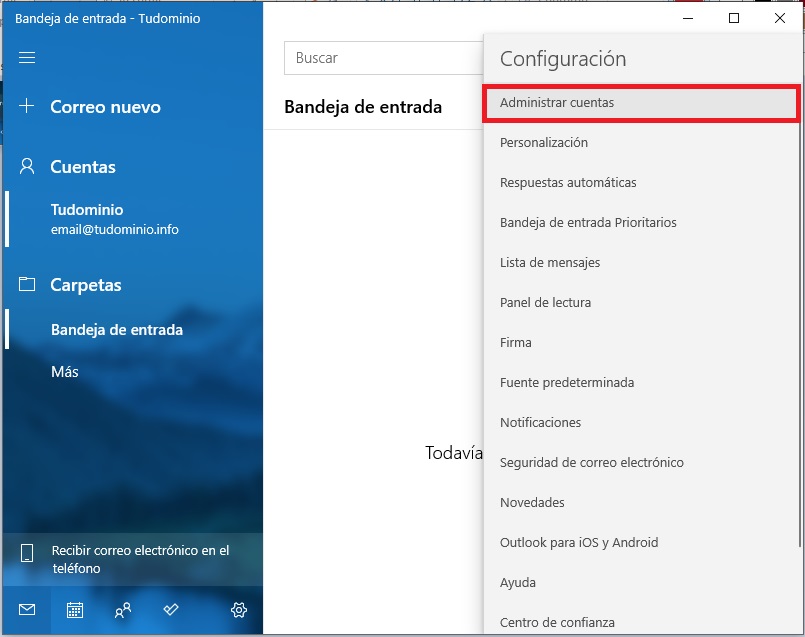Open Lista de mensajes settings
The image size is (805, 637).
pos(641,263)
